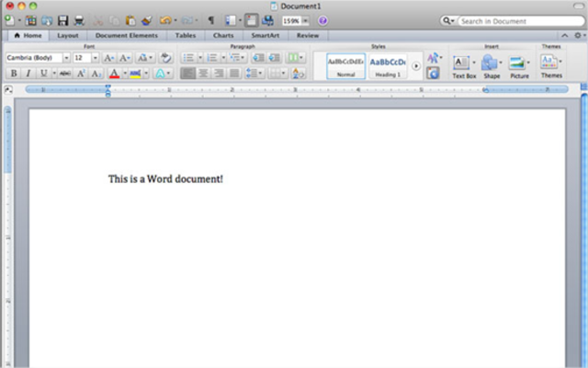Open the underline style dropdown arrow
The height and width of the screenshot is (368, 588).
click(54, 73)
